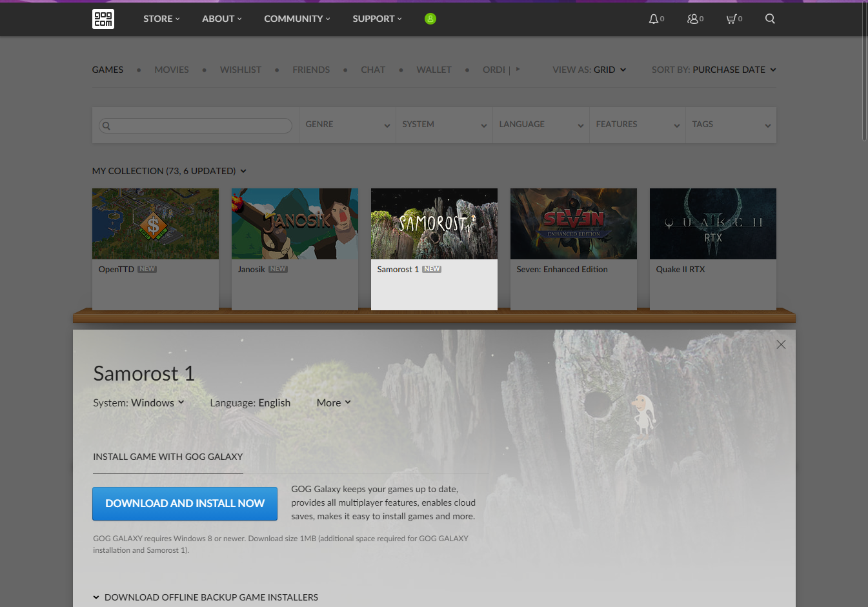Switch to the MOVIES tab
This screenshot has width=868, height=607.
172,70
